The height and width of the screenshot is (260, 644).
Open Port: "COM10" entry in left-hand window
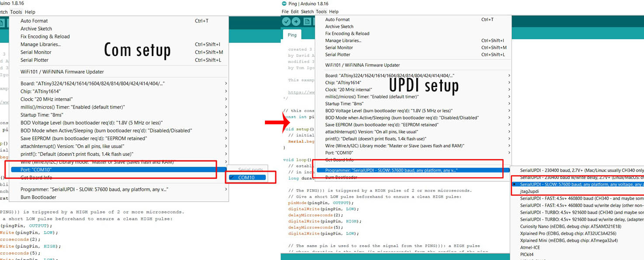(x=118, y=169)
